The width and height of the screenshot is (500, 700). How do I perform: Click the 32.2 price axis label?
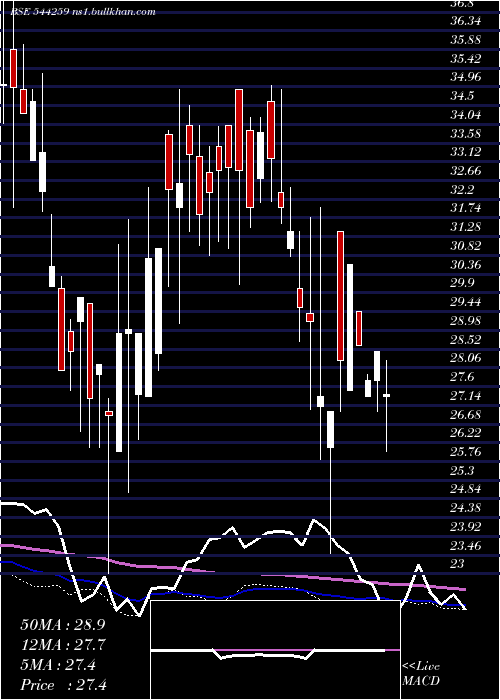462,190
